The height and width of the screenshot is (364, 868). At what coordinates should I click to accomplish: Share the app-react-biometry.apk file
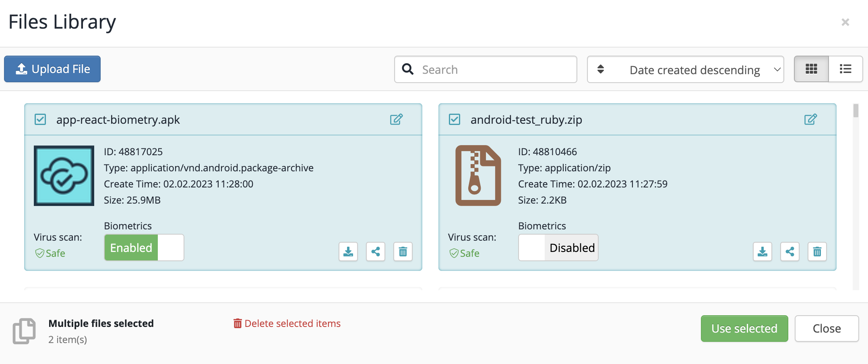point(375,251)
